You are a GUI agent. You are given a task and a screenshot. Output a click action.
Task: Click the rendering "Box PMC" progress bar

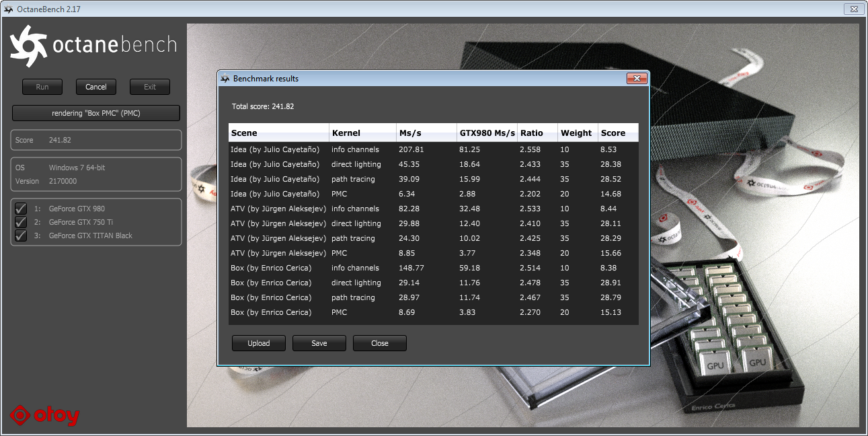click(96, 113)
